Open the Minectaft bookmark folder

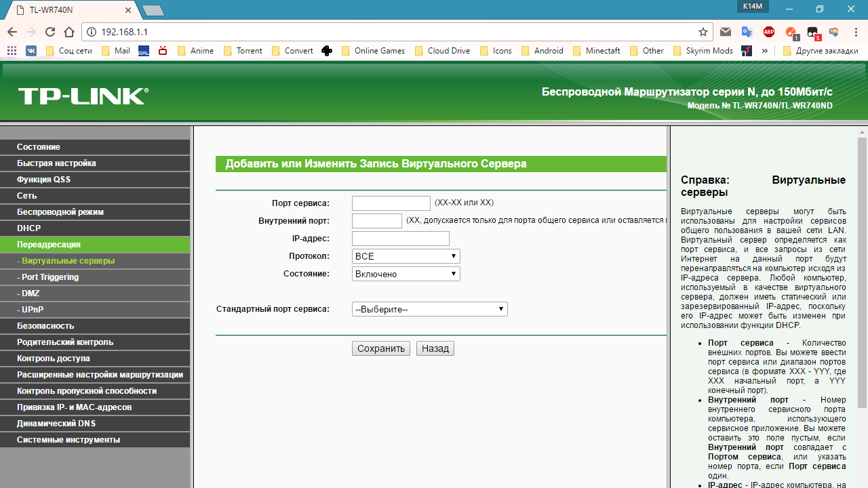pyautogui.click(x=596, y=51)
